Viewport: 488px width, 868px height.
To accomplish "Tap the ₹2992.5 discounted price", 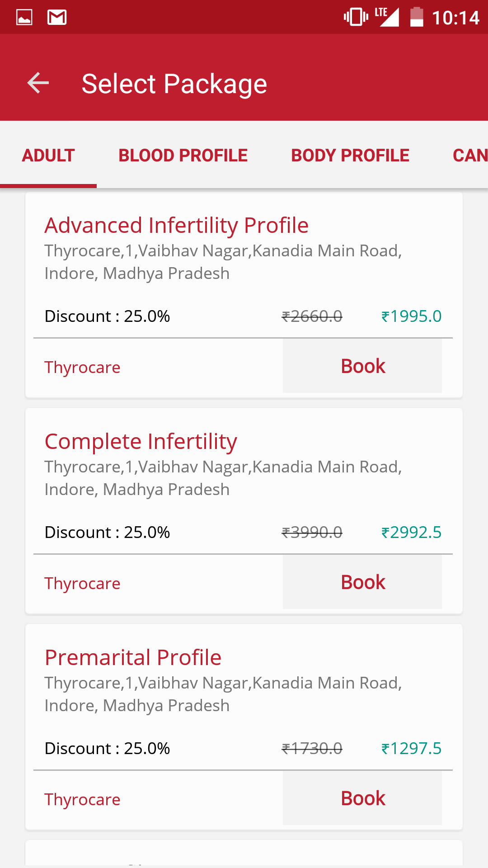I will click(x=411, y=532).
